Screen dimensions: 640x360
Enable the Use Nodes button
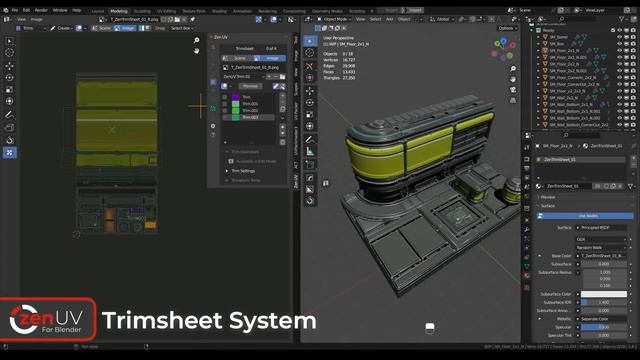tap(585, 216)
